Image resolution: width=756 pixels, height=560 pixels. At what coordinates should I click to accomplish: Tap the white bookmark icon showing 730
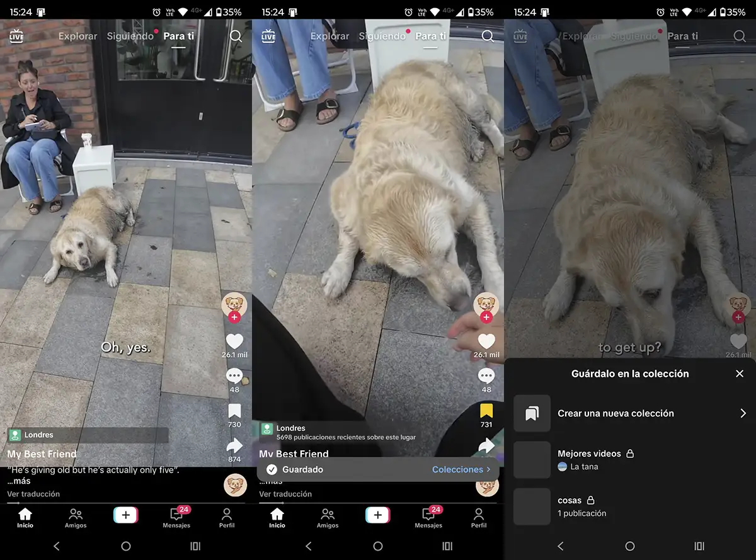click(234, 412)
